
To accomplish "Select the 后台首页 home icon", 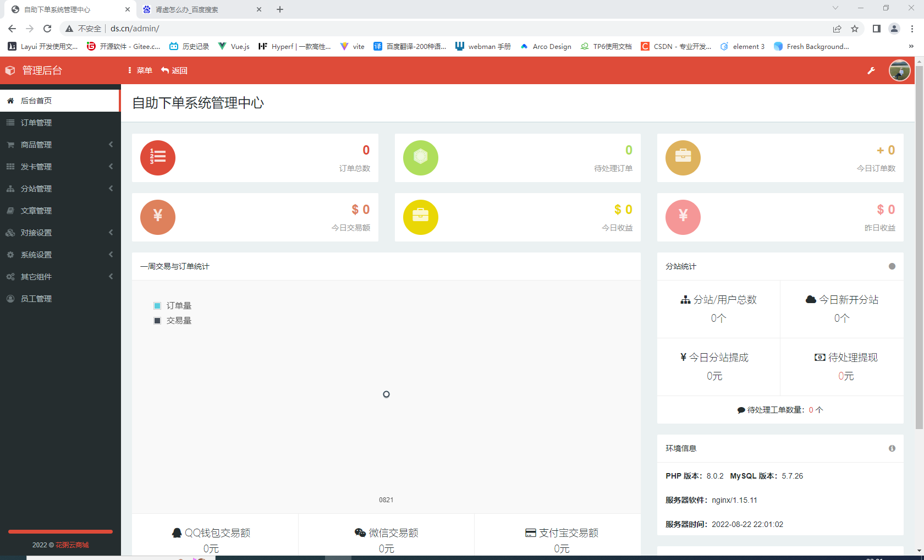I will pyautogui.click(x=10, y=101).
